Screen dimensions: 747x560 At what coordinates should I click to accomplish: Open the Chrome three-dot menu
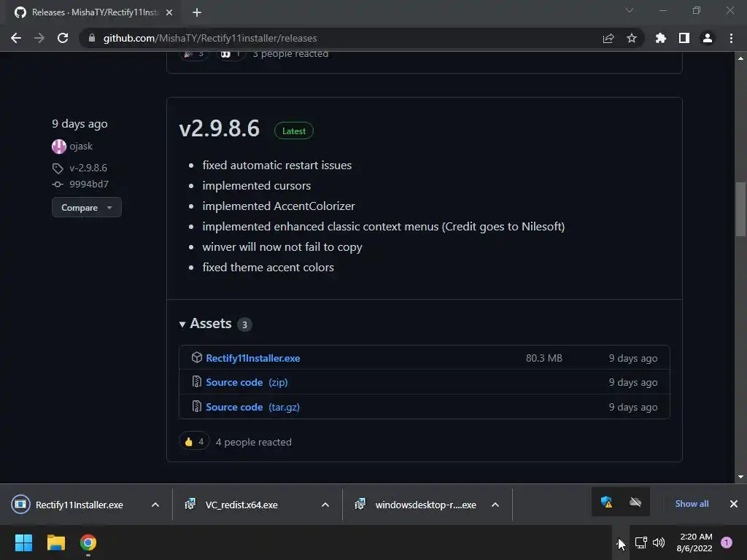(x=731, y=38)
